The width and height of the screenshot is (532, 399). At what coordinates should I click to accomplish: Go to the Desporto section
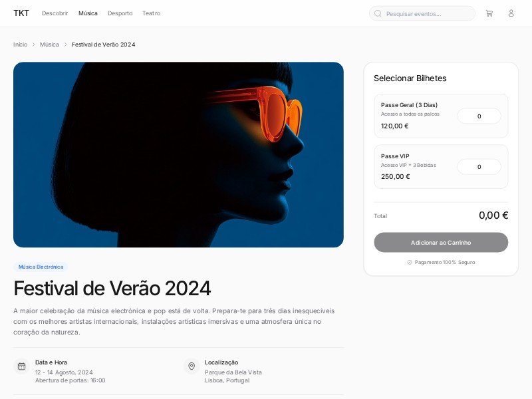pyautogui.click(x=120, y=13)
